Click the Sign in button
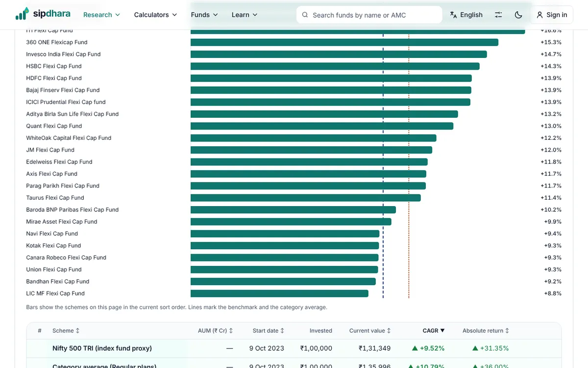Viewport: 588px width, 368px height. pos(552,15)
